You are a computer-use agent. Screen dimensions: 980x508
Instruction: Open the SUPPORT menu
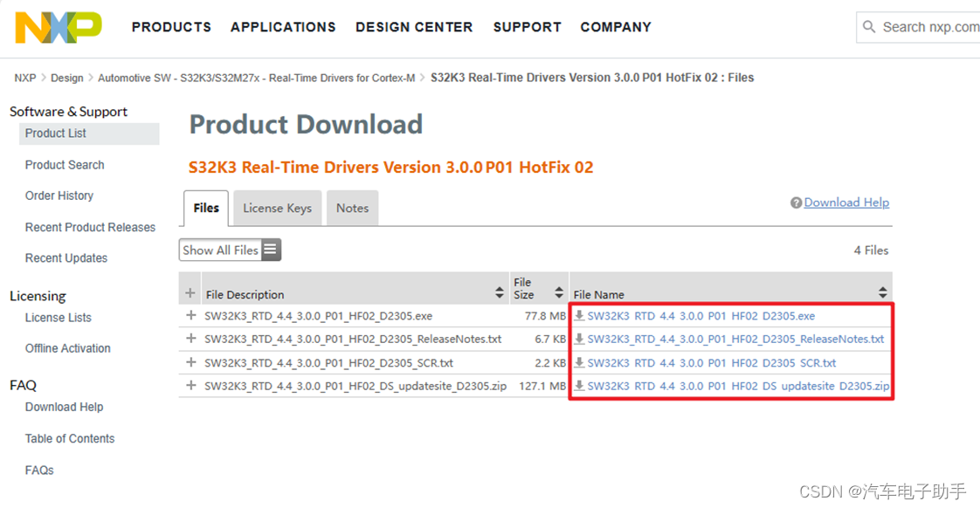pos(527,27)
